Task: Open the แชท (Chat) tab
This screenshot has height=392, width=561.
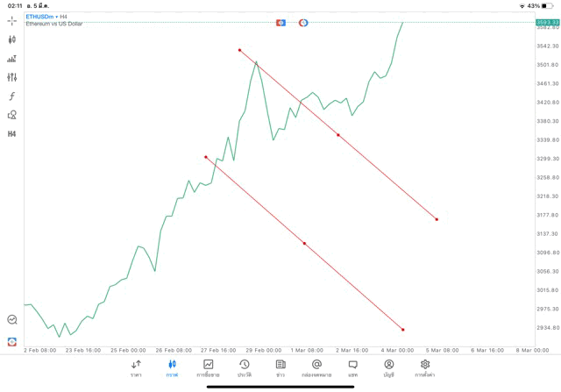Action: pos(352,367)
